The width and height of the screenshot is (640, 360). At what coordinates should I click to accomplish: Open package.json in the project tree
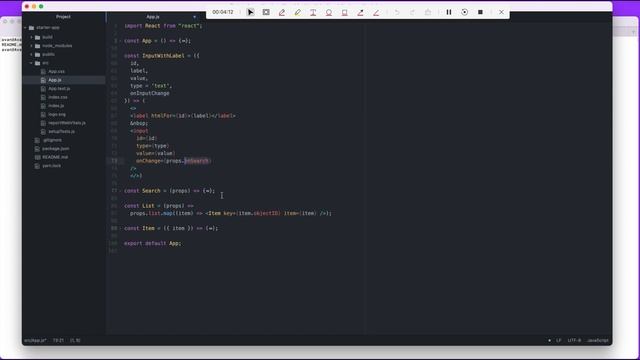[56, 149]
